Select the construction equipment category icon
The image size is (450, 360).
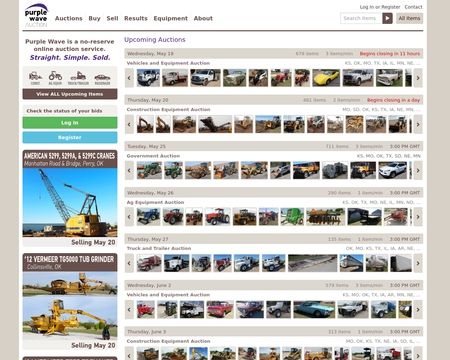tap(35, 78)
